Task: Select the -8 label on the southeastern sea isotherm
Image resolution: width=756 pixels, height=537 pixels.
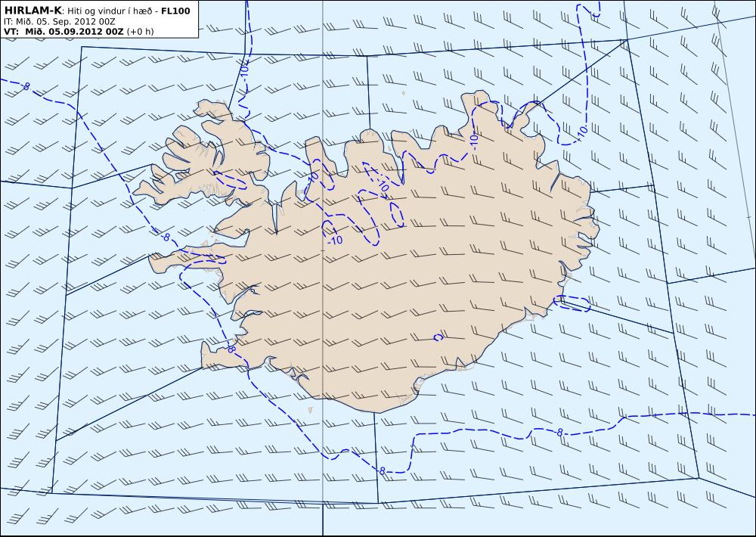Action: point(559,433)
